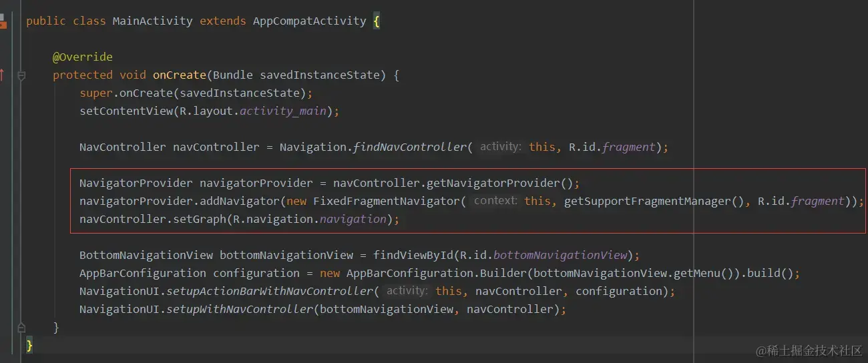Click the build() call ending the configuration line
Viewport: 868px width, 363px height.
tap(770, 273)
